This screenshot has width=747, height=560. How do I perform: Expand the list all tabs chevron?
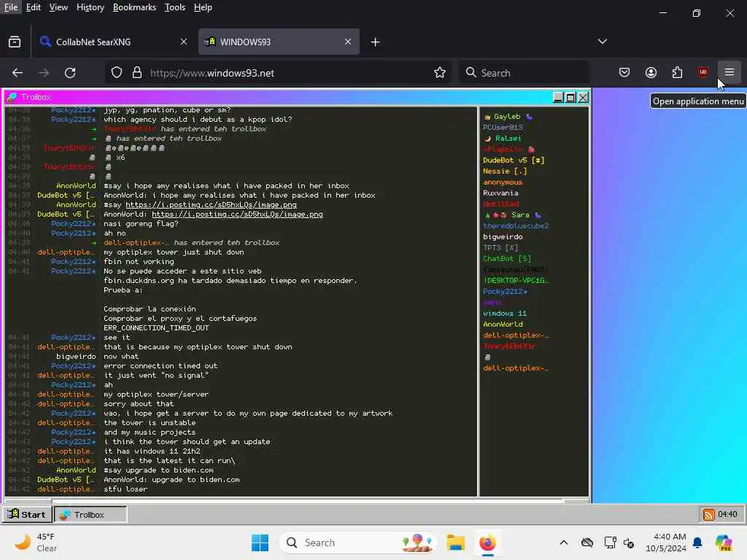602,42
